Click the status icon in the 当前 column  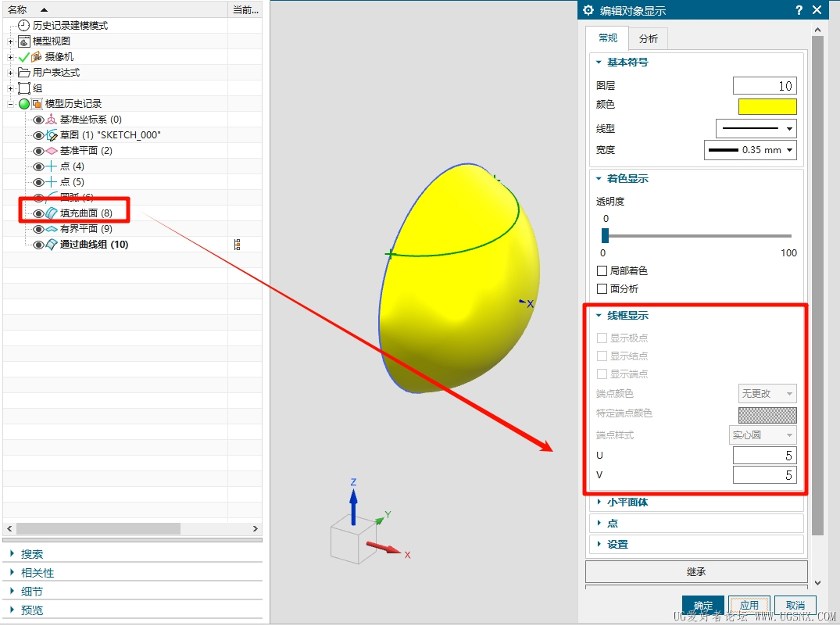[238, 245]
